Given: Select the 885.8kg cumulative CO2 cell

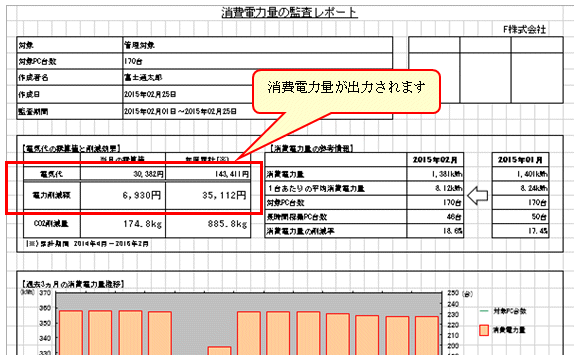Looking at the screenshot, I should coord(208,224).
